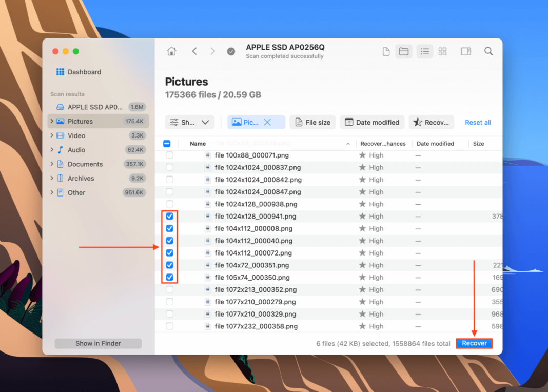Expand the Video category in sidebar

pos(52,135)
